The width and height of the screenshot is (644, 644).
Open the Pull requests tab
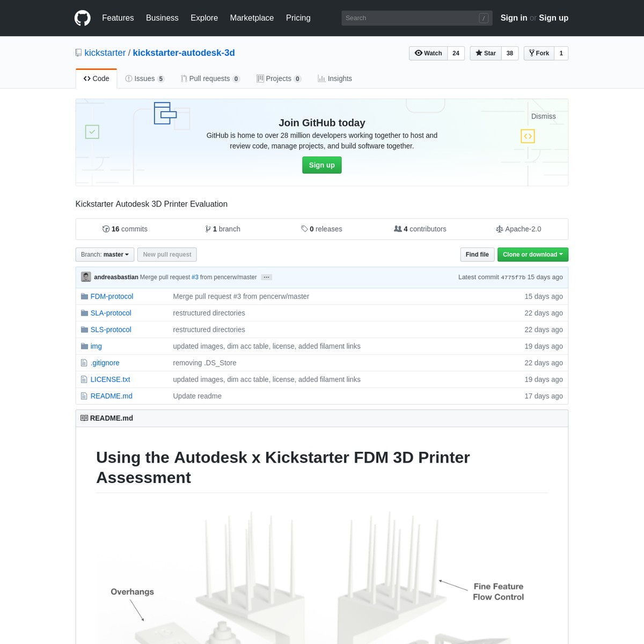point(210,78)
